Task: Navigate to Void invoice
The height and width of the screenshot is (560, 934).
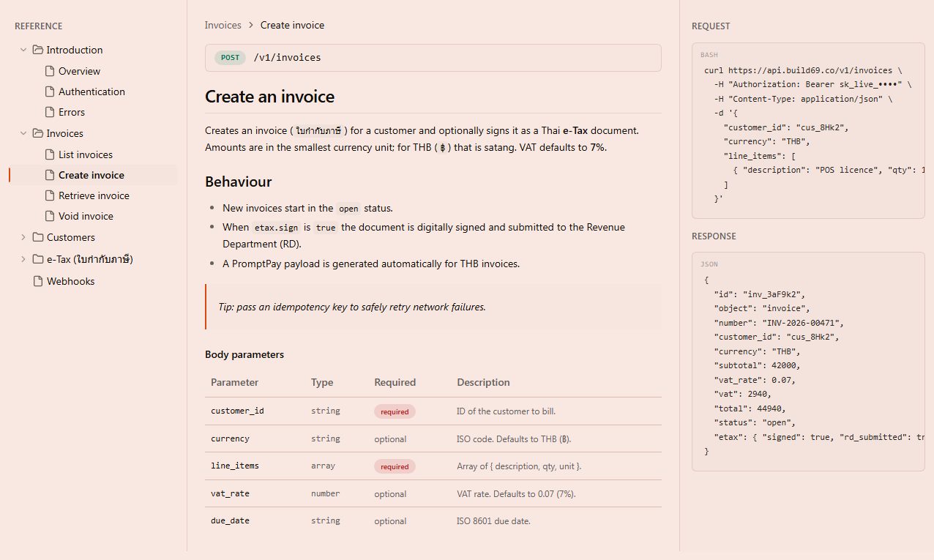Action: pos(86,216)
